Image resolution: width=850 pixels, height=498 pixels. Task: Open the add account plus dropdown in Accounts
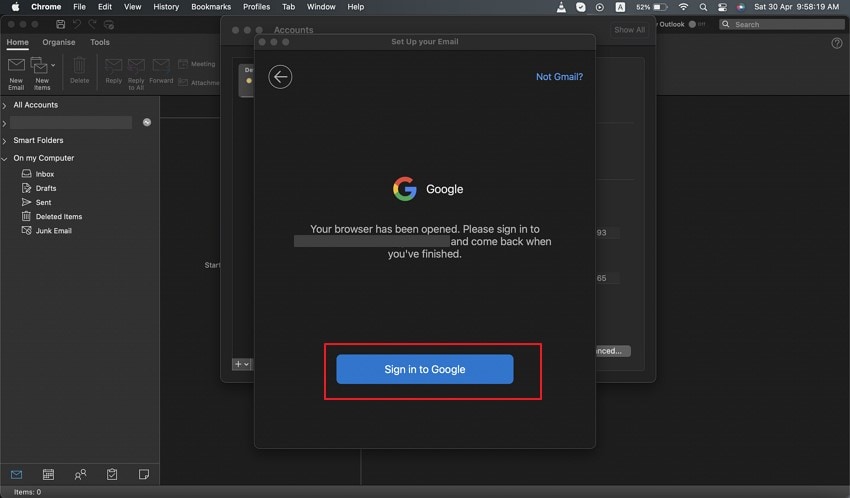242,364
